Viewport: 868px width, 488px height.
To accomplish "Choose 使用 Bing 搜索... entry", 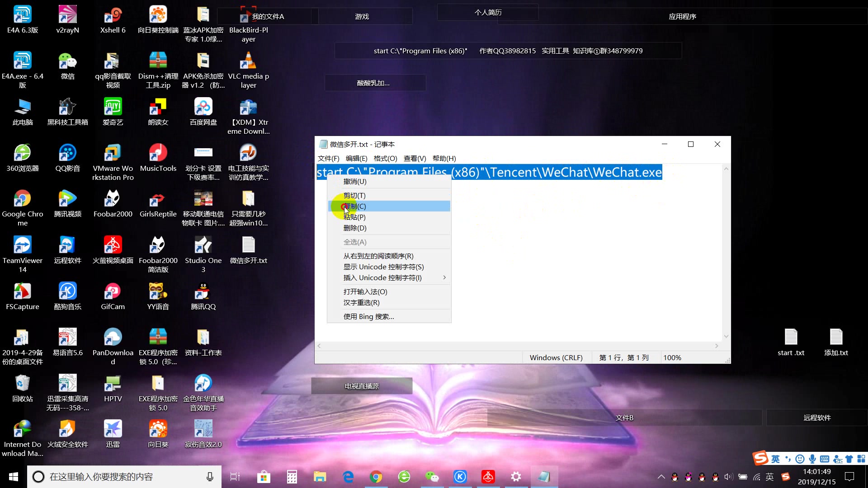I will click(x=389, y=316).
